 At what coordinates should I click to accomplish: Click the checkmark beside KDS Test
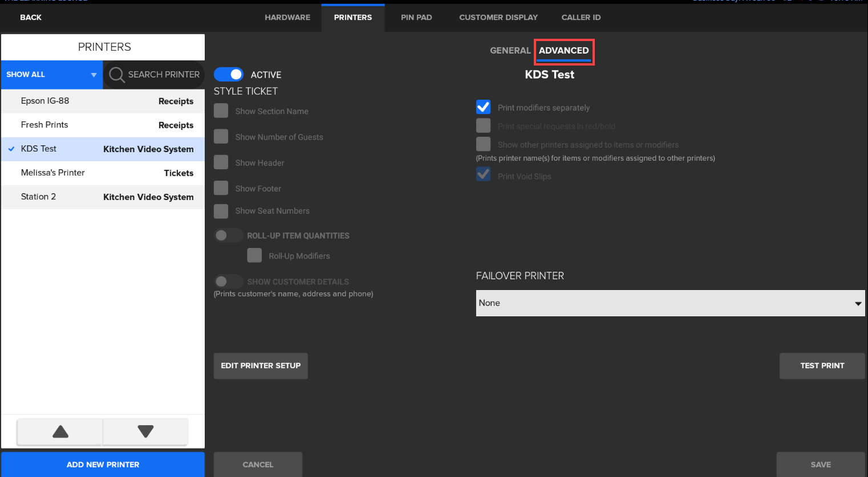tap(11, 149)
